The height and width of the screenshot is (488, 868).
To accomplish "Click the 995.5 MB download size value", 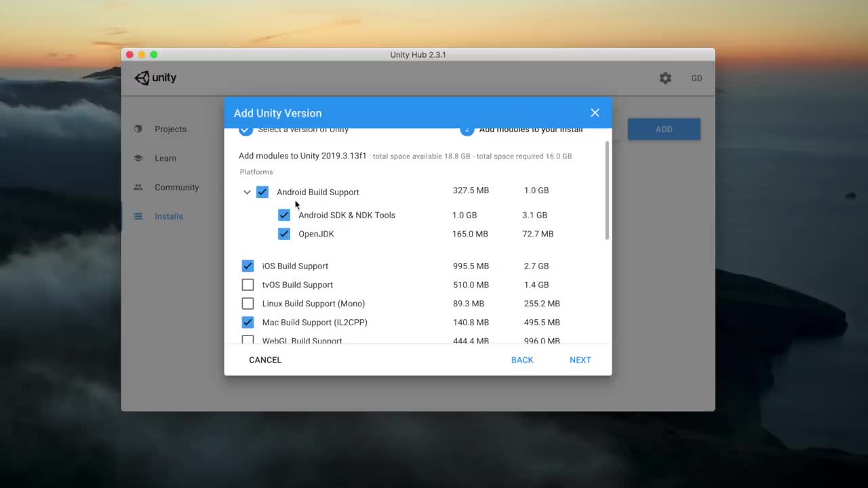I will [471, 266].
